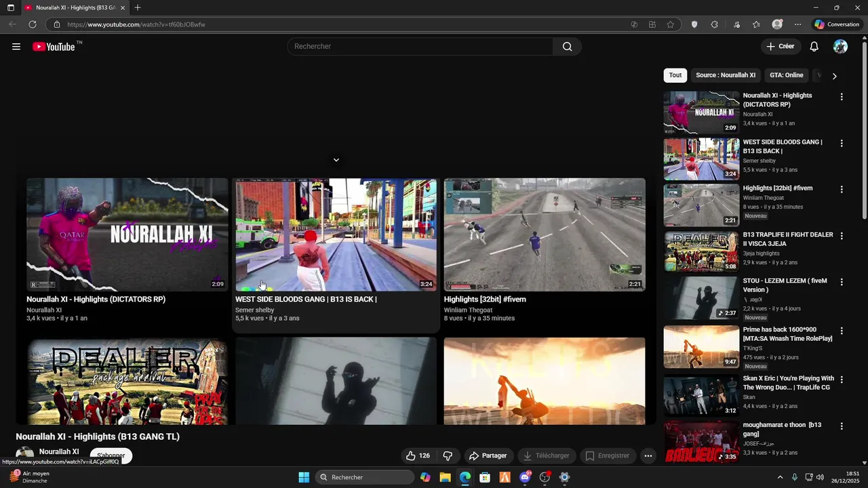The image size is (868, 488).
Task: Collapse the end-screen suggestions with chevron
Action: (x=336, y=160)
